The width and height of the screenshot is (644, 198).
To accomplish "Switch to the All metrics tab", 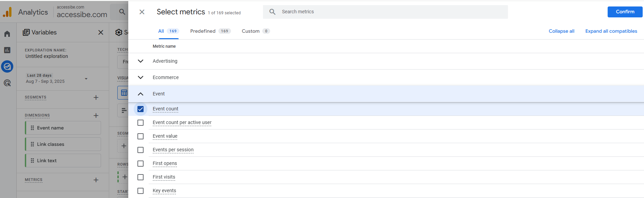I will (168, 31).
